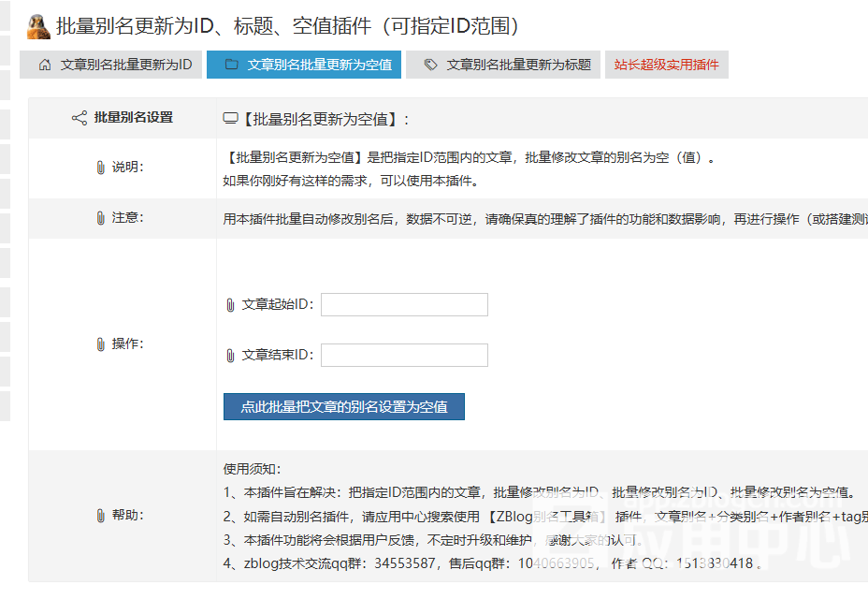Open the 站长超级实用插件 link
This screenshot has width=868, height=599.
coord(666,66)
